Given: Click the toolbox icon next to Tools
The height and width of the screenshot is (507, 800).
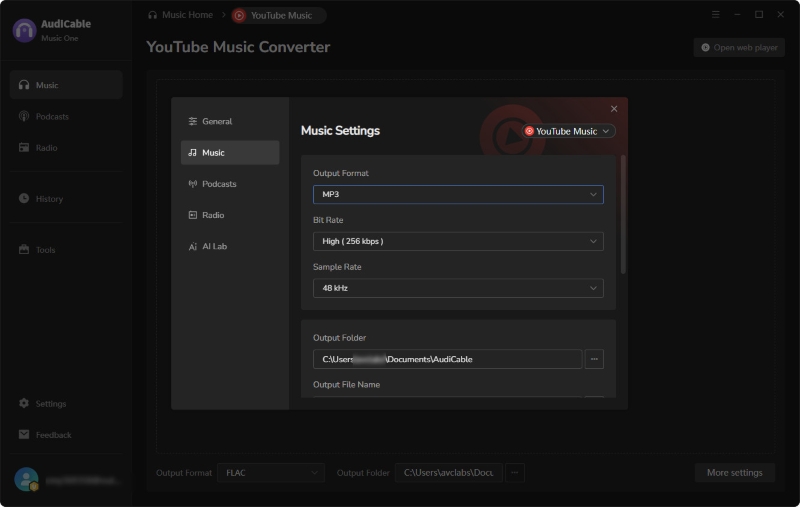Looking at the screenshot, I should coord(24,249).
